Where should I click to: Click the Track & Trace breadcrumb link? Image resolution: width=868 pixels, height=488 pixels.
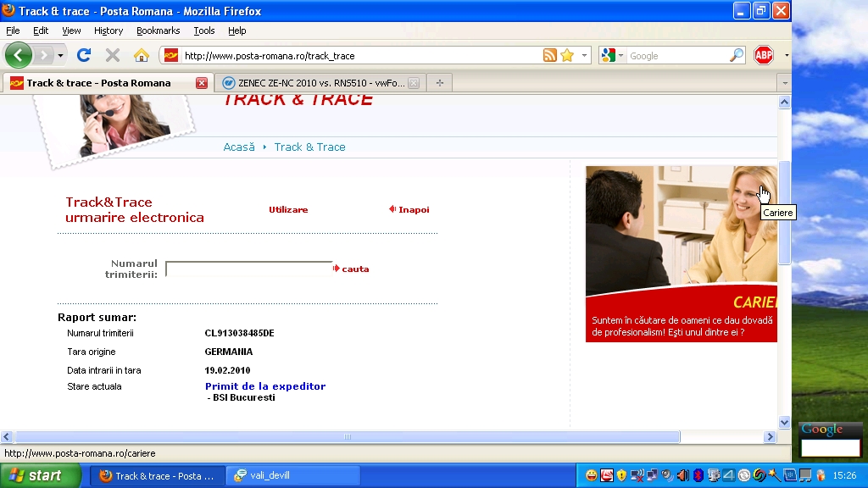click(310, 147)
